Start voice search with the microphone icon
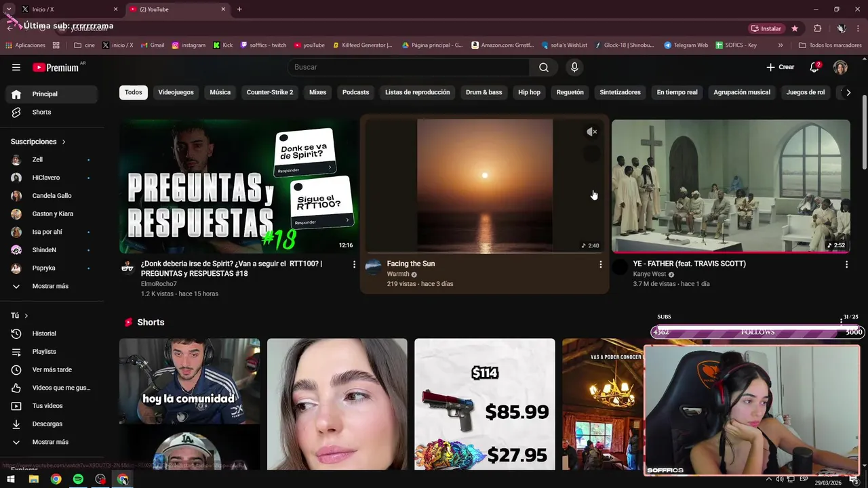The image size is (868, 488). click(x=574, y=67)
